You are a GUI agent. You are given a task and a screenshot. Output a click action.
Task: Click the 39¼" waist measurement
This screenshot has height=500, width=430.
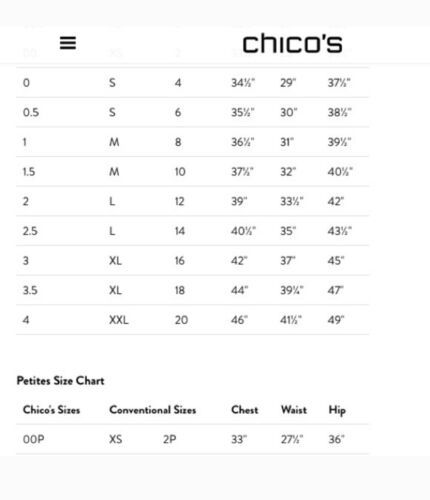[x=292, y=290]
